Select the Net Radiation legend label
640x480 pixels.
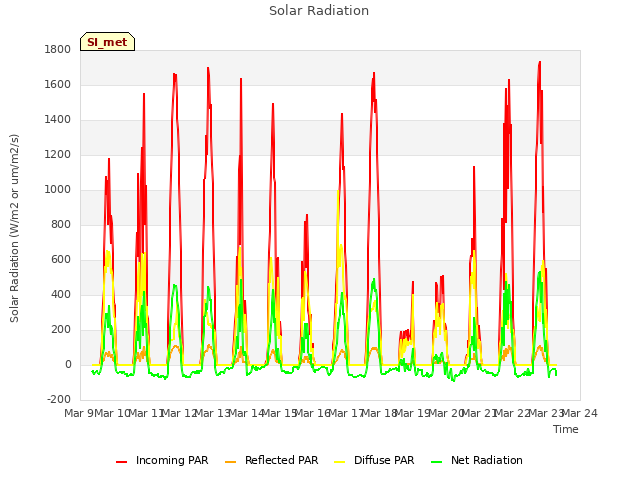point(487,460)
